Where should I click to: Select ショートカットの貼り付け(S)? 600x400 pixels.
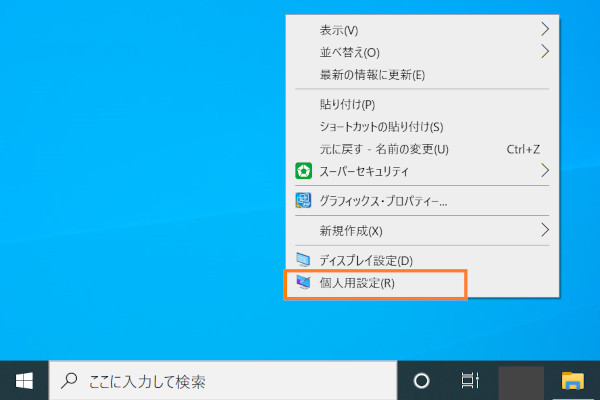[x=422, y=126]
